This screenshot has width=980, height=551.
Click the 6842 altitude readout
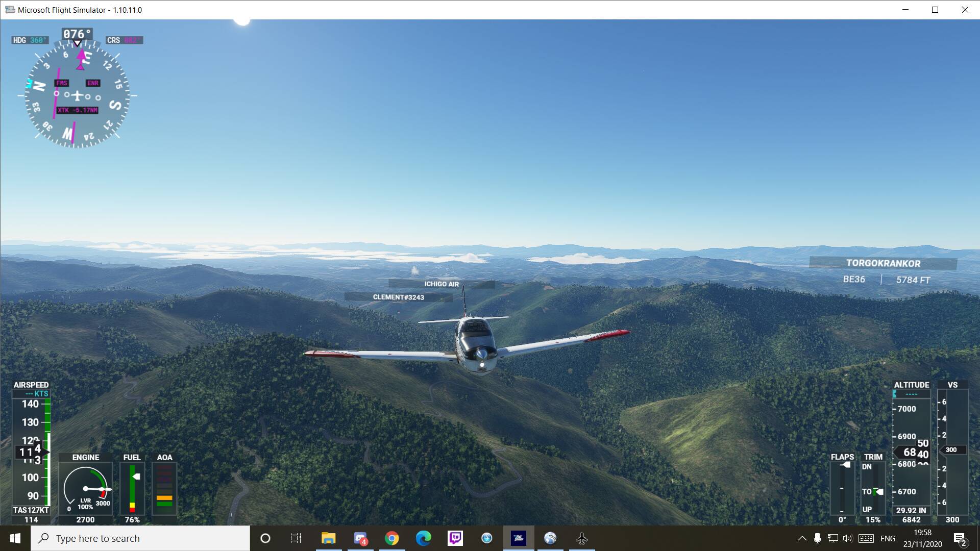(911, 520)
